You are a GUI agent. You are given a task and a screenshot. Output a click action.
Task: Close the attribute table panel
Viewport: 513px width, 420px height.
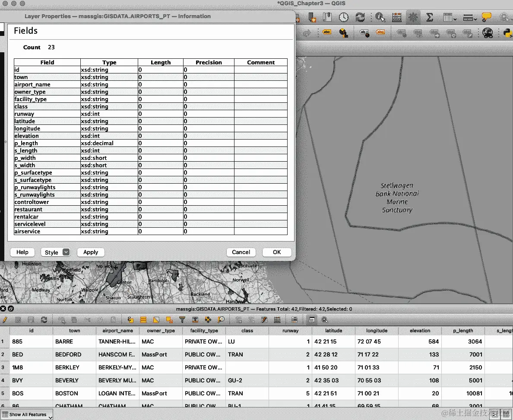click(3, 309)
